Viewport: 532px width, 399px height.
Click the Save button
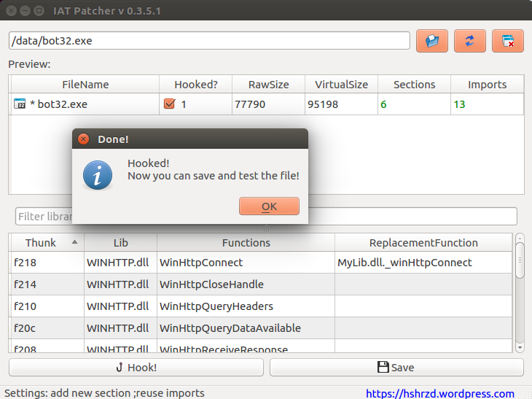396,368
